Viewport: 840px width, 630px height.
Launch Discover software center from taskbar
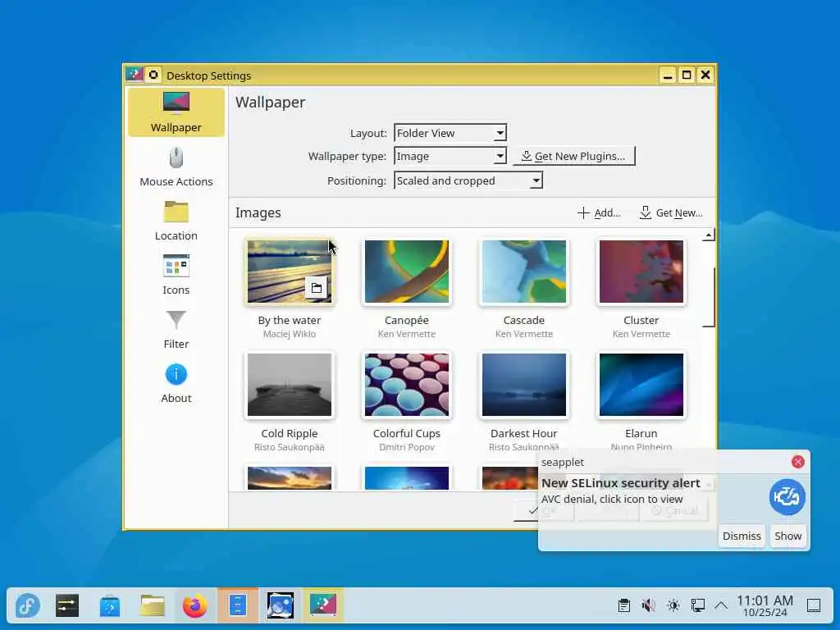tap(110, 606)
